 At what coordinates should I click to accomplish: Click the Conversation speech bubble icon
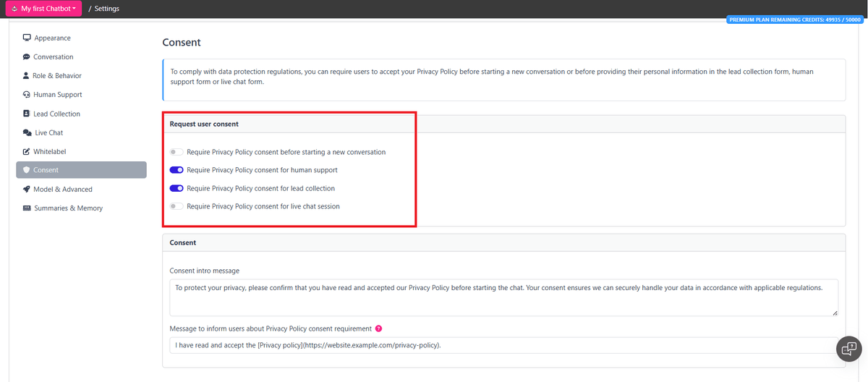click(x=27, y=57)
